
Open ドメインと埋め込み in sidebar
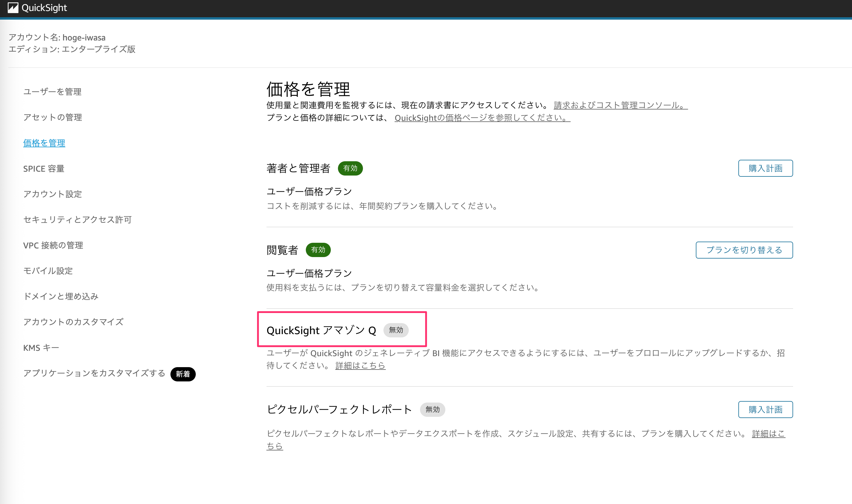(61, 296)
